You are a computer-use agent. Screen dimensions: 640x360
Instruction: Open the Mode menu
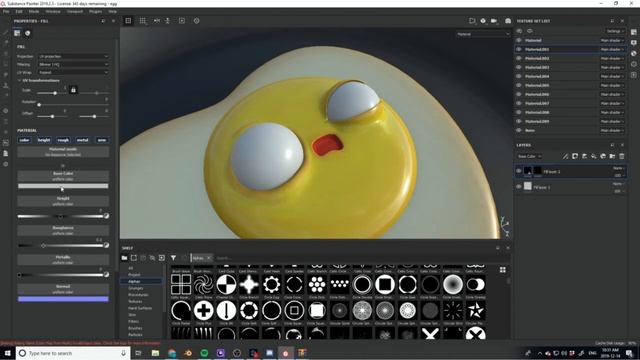[34, 11]
